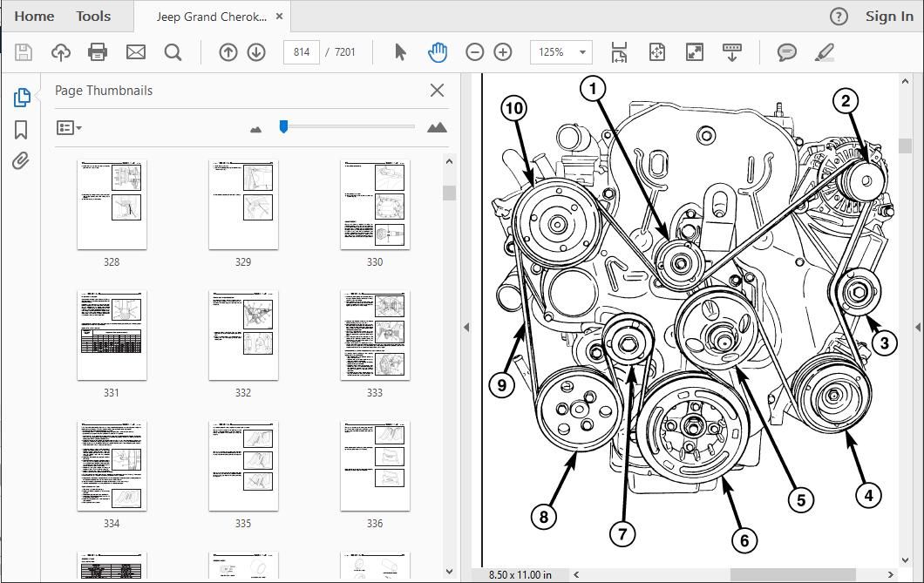The image size is (924, 583).
Task: Click thumbnails panel scroll up arrow
Action: tap(450, 161)
